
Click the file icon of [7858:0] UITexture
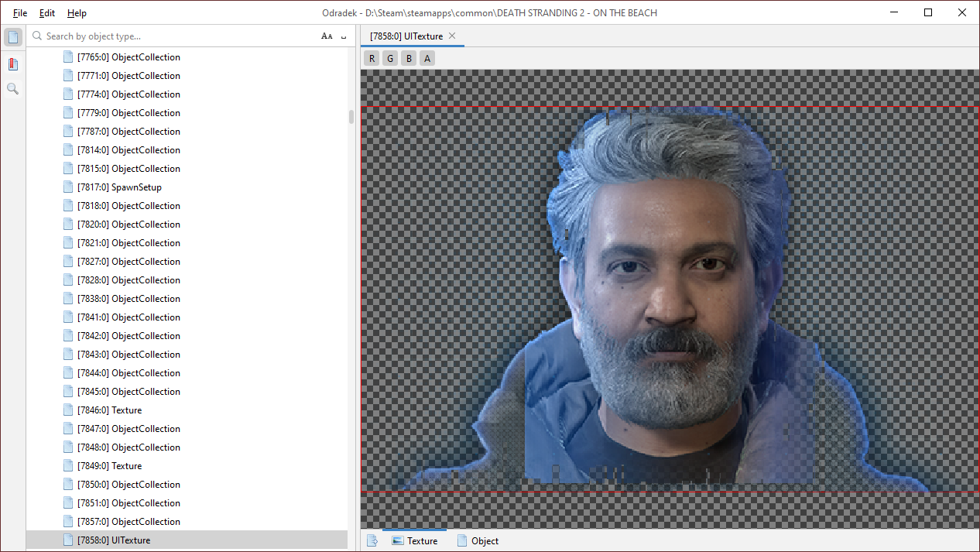click(68, 540)
